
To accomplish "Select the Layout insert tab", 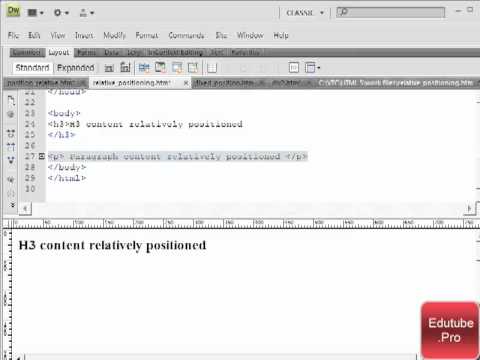I will click(x=59, y=52).
